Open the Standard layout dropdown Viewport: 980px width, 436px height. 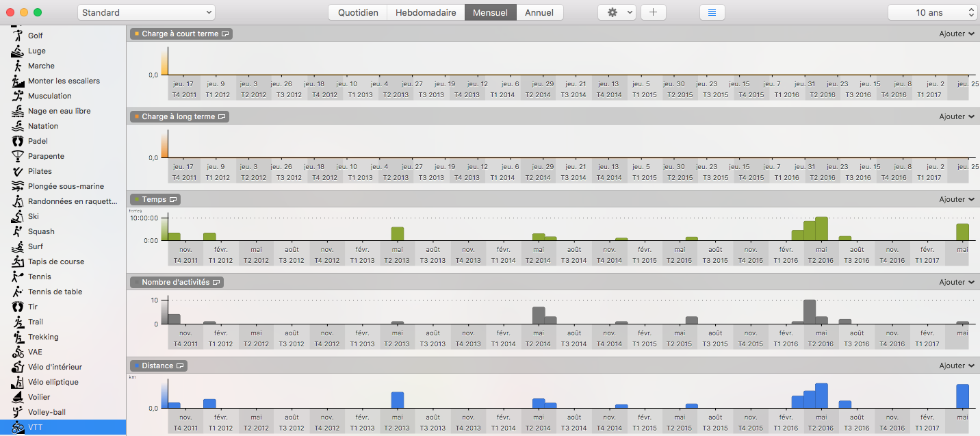(x=146, y=12)
